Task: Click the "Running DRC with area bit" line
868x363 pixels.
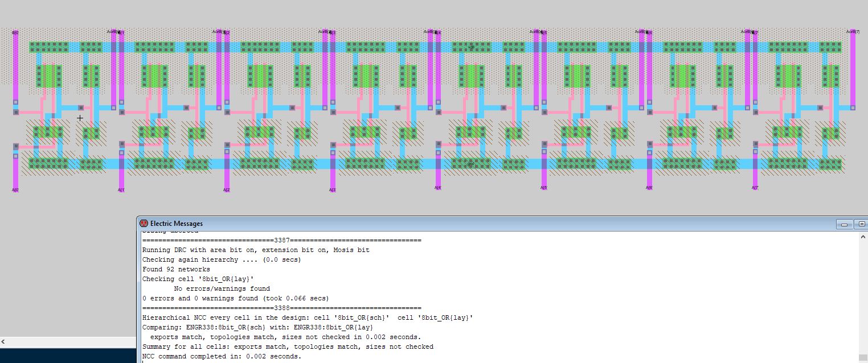Action: point(256,250)
